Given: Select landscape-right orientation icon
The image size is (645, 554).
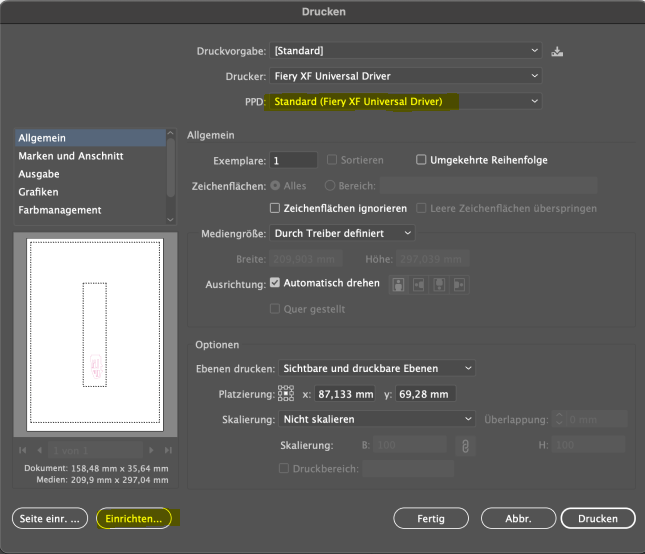Looking at the screenshot, I should click(x=459, y=285).
